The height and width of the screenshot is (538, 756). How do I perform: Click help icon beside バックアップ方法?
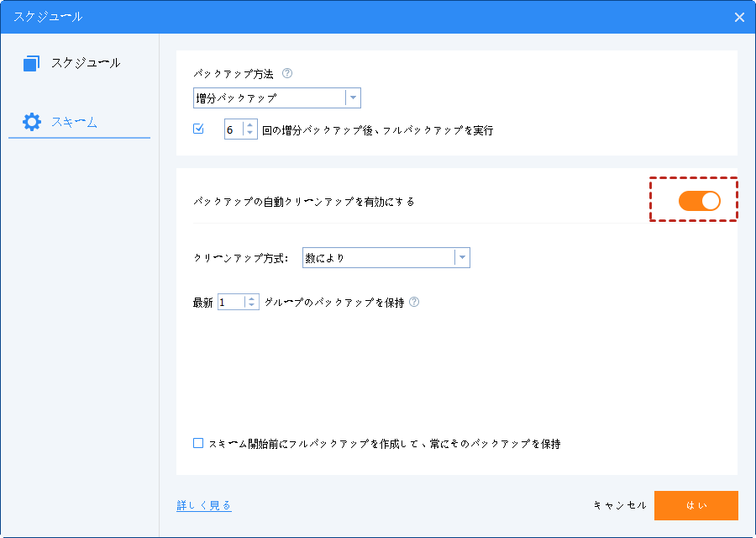[x=287, y=74]
